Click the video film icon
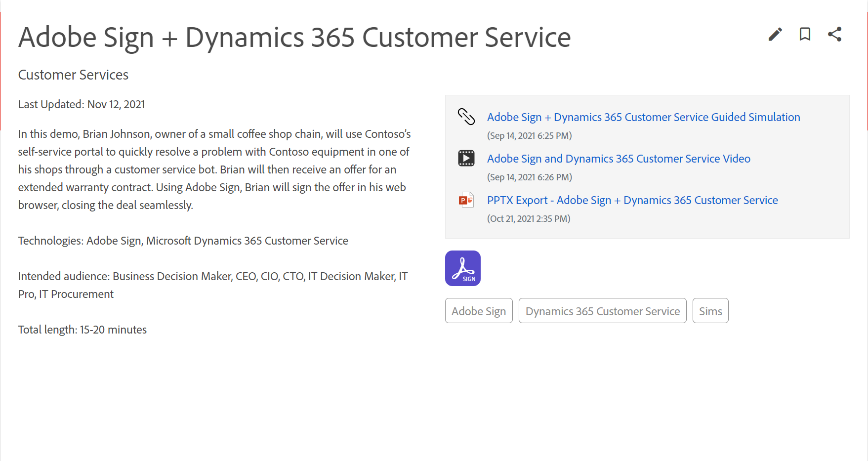 [x=466, y=158]
